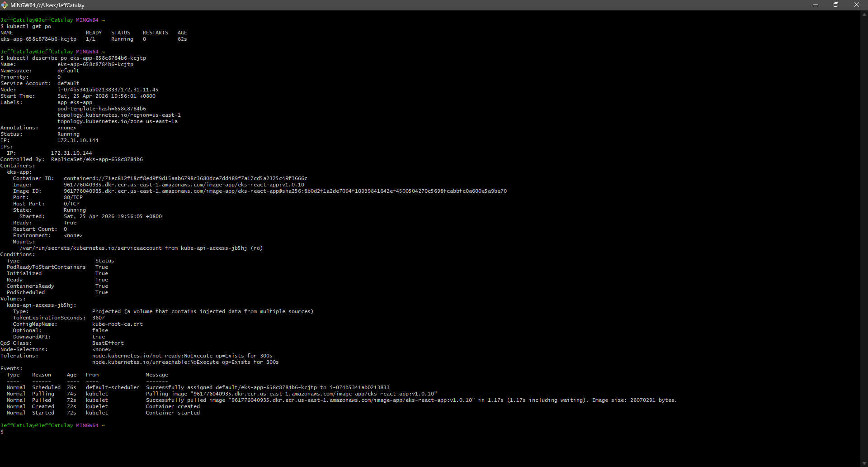Click the final '$' command prompt line
Image resolution: width=868 pixels, height=467 pixels.
(4, 432)
